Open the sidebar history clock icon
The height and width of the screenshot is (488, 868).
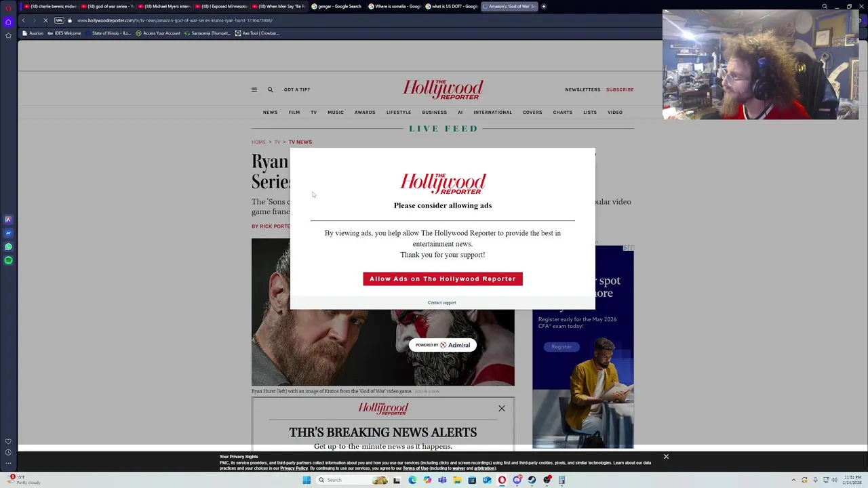tap(8, 452)
